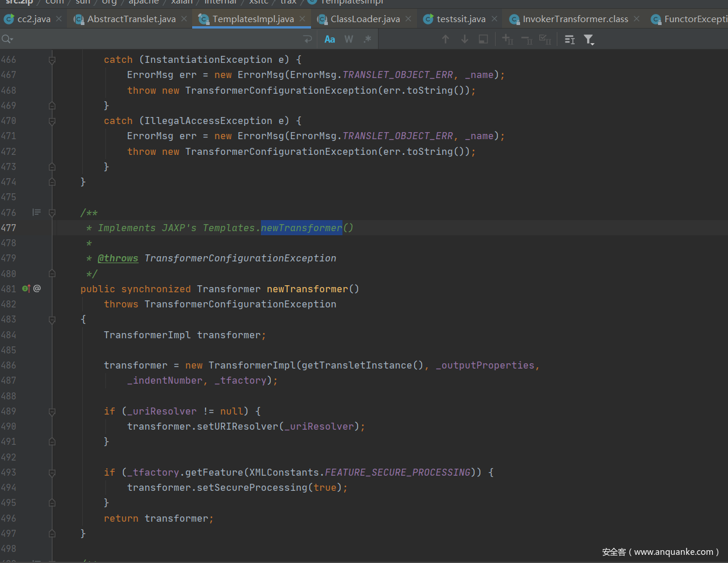Click select all occurrences icon in find bar

pos(545,40)
